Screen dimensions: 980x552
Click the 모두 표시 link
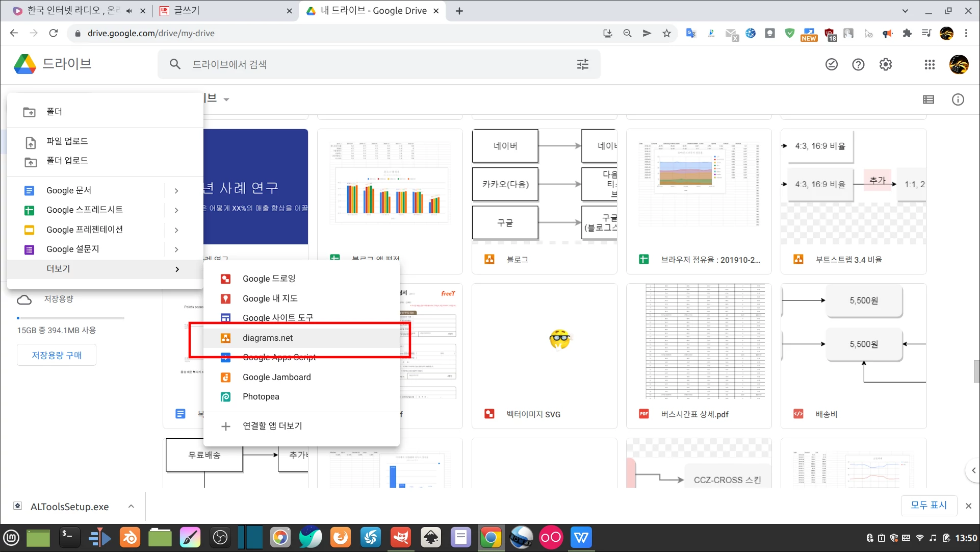pyautogui.click(x=929, y=505)
